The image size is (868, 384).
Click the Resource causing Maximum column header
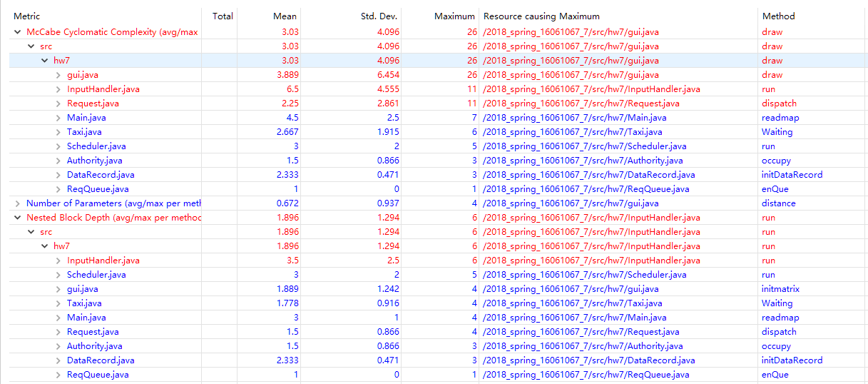point(541,16)
